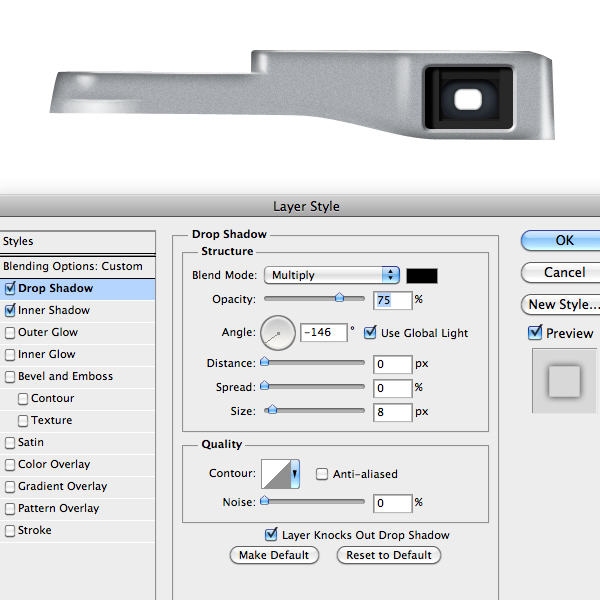
Task: Enable Color Overlay checkbox
Action: tap(10, 465)
